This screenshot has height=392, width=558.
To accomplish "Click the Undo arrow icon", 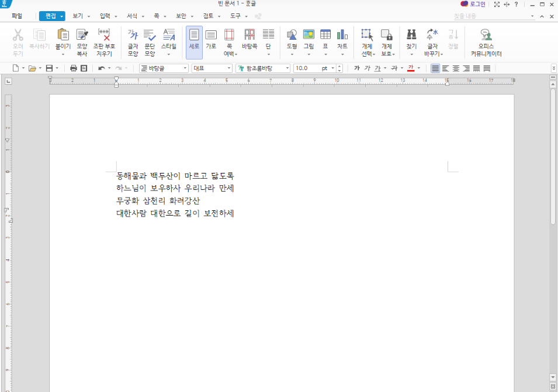I will (102, 68).
